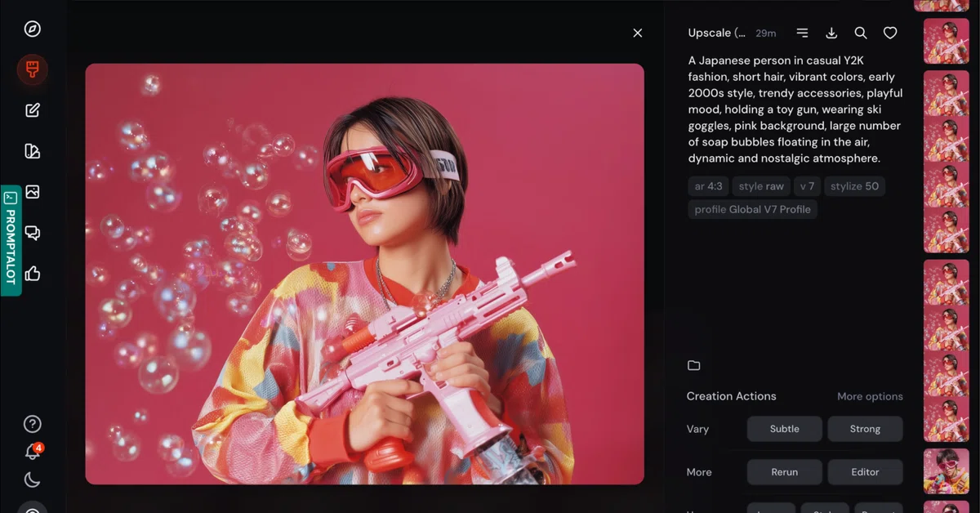Screen dimensions: 980x513
Task: Open thumbnail of person in white sunglasses
Action: 946,471
